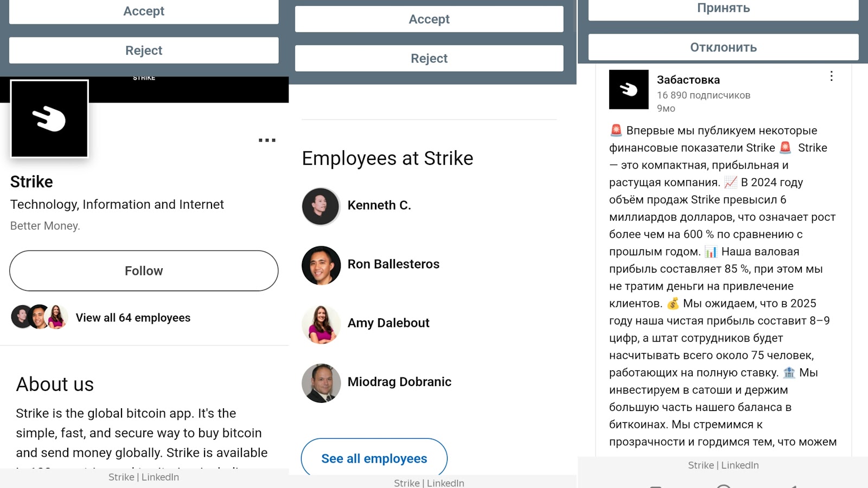
Task: Open View all 64 employees link
Action: point(133,318)
